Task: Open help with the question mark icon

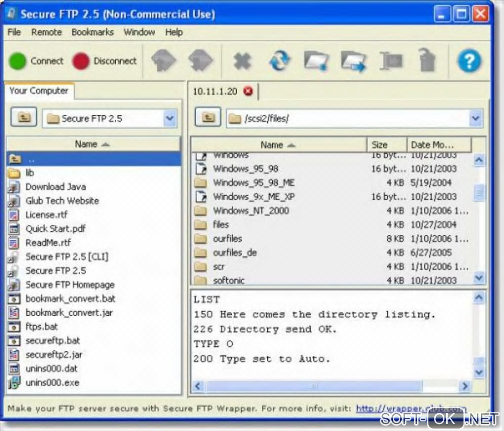Action: click(469, 60)
